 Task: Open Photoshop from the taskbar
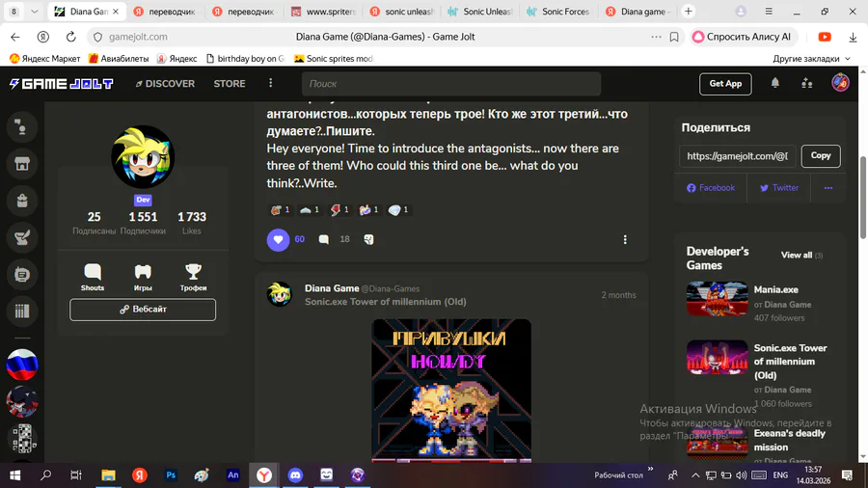171,474
